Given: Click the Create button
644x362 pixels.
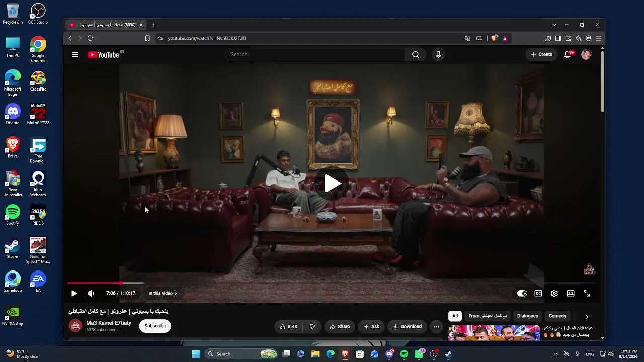Looking at the screenshot, I should (542, 55).
